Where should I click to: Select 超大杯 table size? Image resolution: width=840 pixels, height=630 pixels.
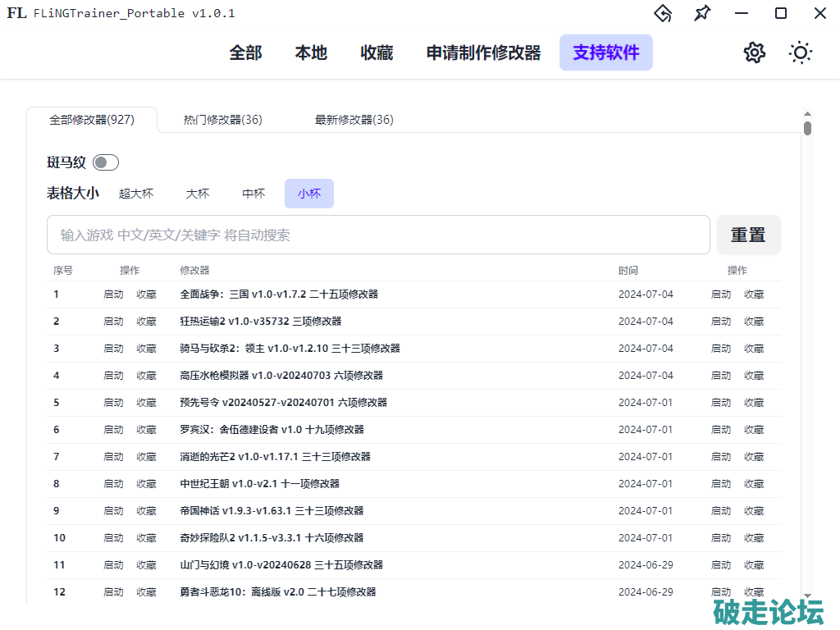(x=136, y=194)
